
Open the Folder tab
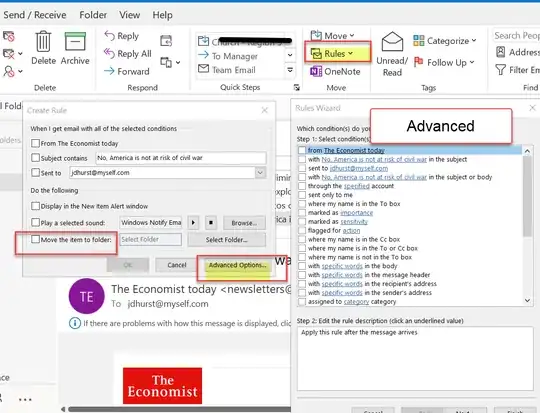point(93,15)
